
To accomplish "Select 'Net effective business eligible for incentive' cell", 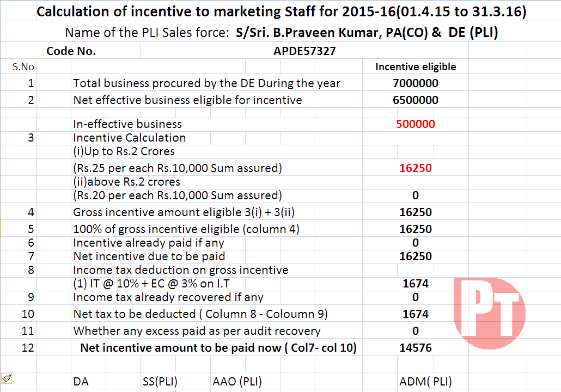I will pyautogui.click(x=187, y=100).
